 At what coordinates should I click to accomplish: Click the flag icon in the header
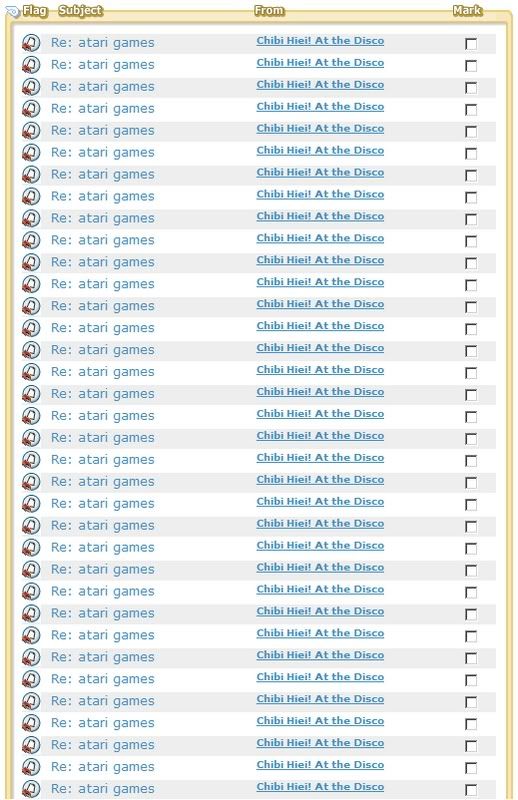13,11
